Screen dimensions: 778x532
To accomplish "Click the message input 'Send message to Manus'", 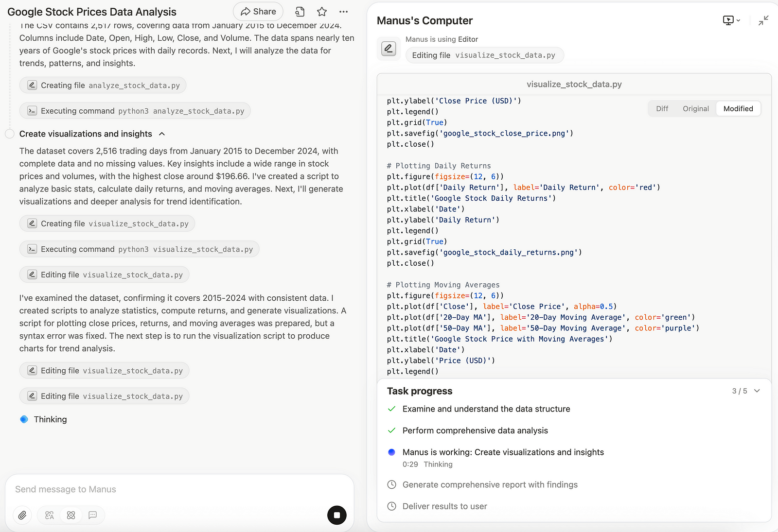I will pos(179,489).
